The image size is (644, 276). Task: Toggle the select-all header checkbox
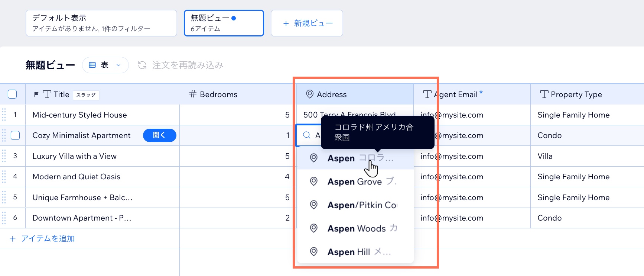[x=12, y=94]
